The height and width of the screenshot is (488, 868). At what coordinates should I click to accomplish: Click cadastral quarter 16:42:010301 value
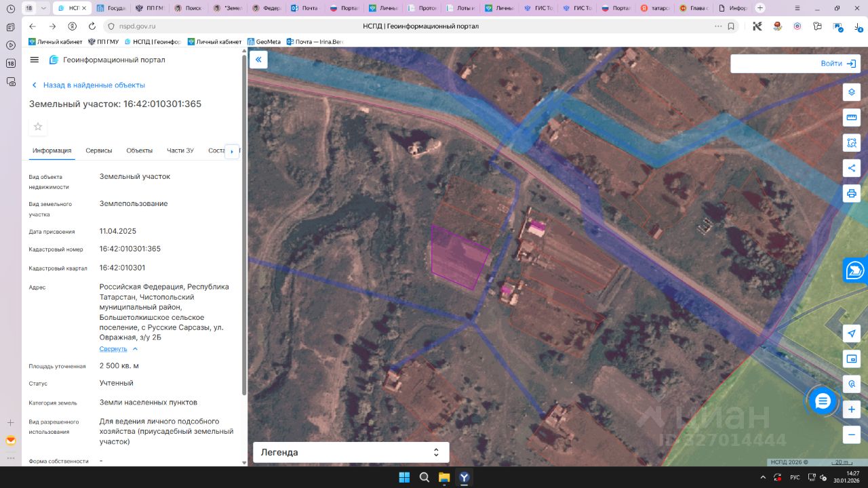tap(123, 268)
